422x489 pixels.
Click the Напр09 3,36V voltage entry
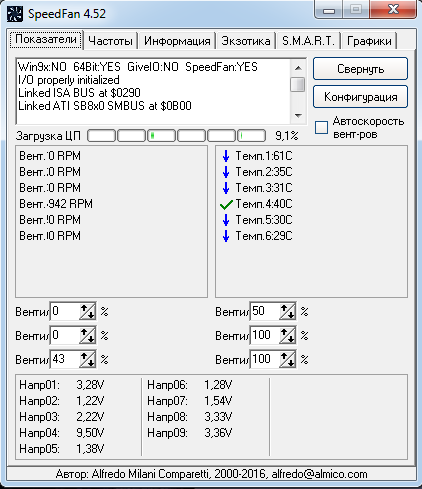point(190,433)
